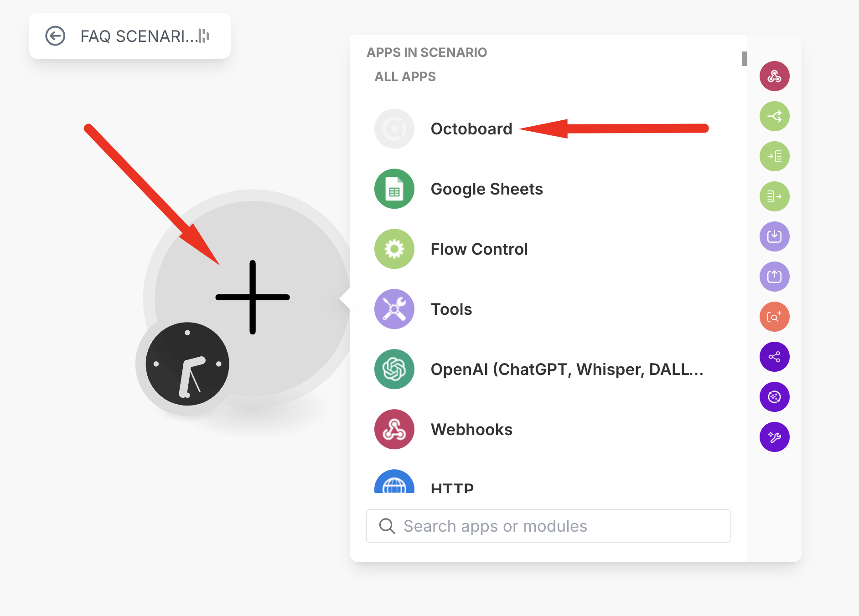Click the green Iterator shortcut icon
This screenshot has height=616, width=859.
tap(774, 156)
